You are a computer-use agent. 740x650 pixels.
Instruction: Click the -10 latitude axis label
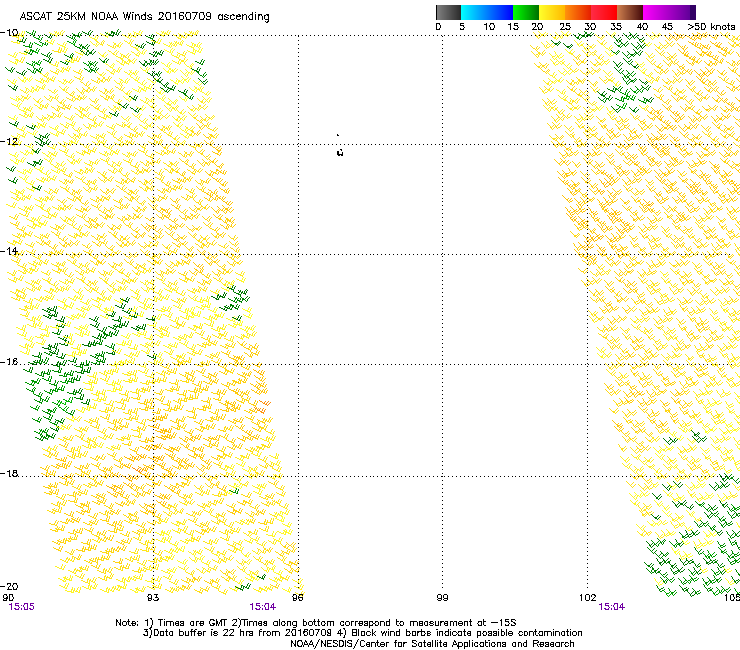pyautogui.click(x=9, y=33)
